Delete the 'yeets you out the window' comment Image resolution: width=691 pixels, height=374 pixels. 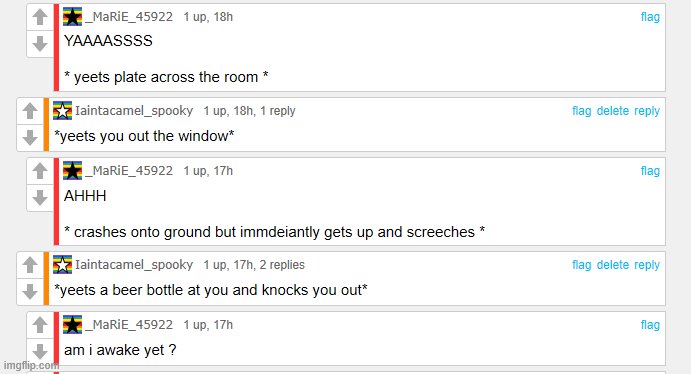click(x=613, y=111)
